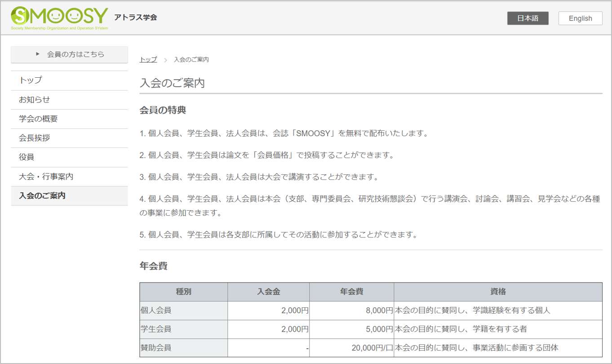This screenshot has width=612, height=364.
Task: Switch the site language to English
Action: (580, 18)
